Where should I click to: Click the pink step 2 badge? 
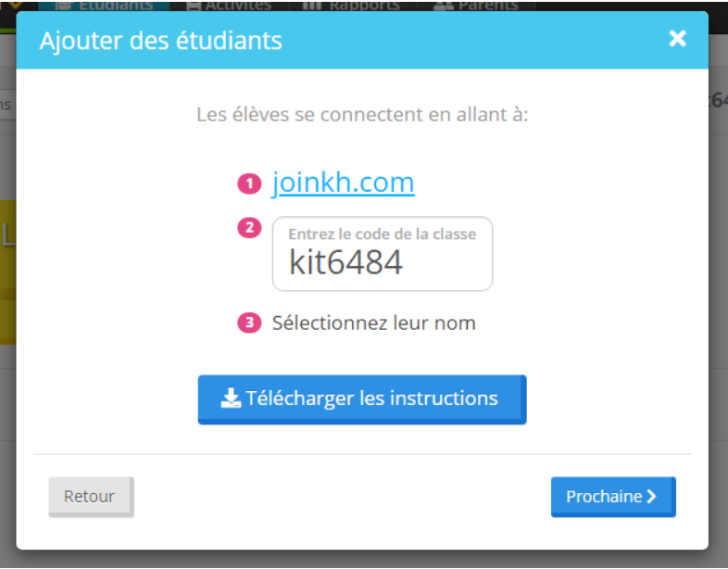click(249, 228)
